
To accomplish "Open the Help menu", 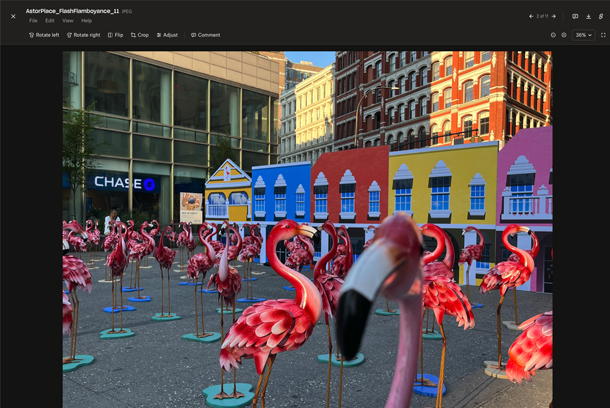I will 86,21.
